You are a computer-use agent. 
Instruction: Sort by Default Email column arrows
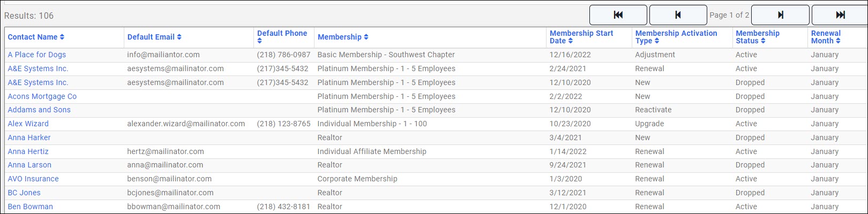click(x=179, y=37)
